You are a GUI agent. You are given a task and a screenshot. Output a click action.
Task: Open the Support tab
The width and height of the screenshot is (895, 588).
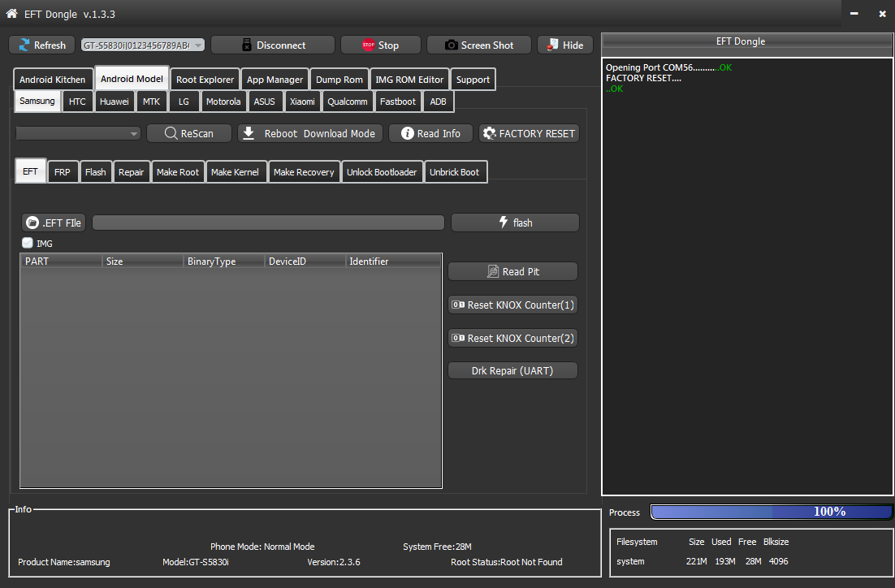pyautogui.click(x=473, y=80)
